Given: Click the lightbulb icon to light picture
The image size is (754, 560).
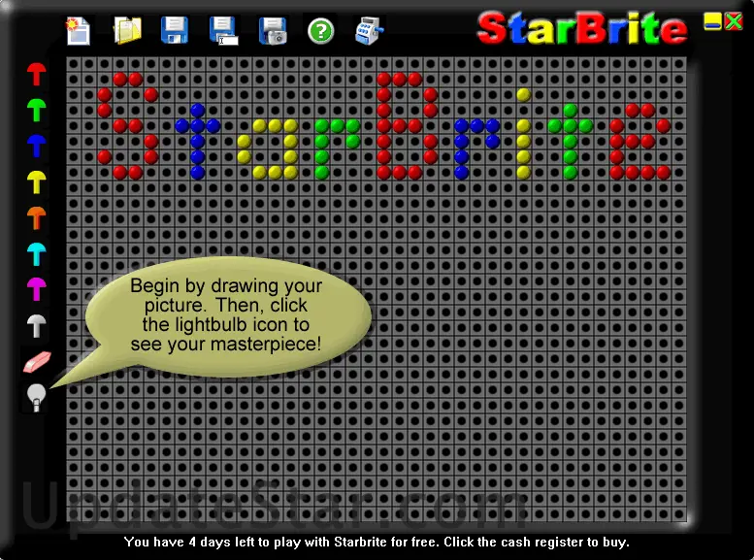Looking at the screenshot, I should [x=36, y=398].
